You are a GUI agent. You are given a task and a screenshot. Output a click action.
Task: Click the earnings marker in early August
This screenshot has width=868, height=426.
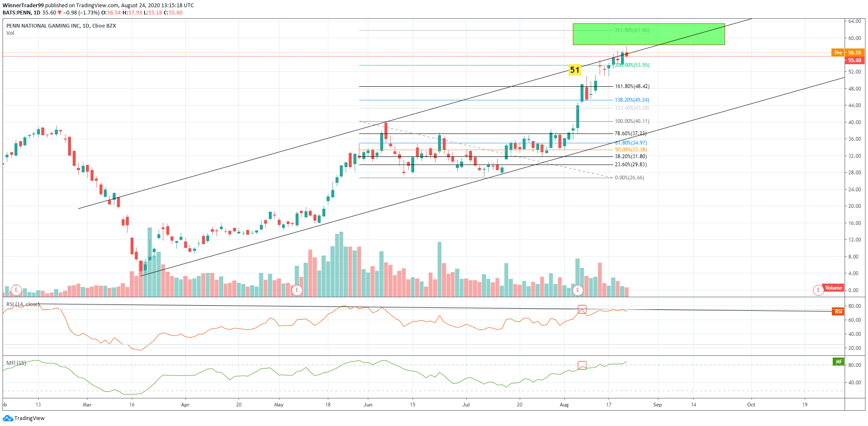click(578, 290)
